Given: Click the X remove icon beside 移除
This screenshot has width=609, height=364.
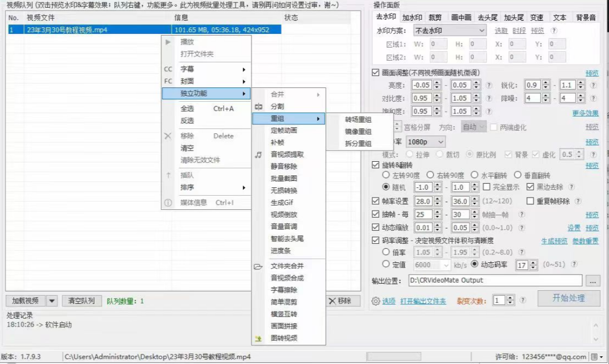Looking at the screenshot, I should [168, 136].
